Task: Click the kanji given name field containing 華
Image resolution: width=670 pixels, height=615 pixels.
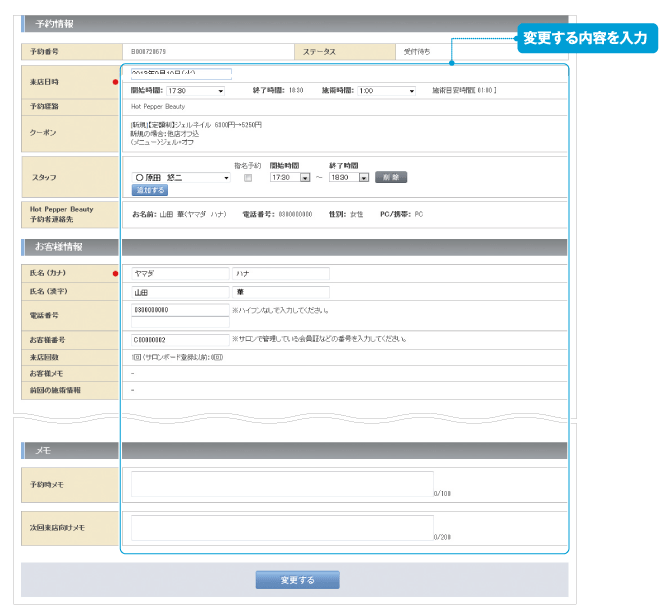Action: point(280,292)
